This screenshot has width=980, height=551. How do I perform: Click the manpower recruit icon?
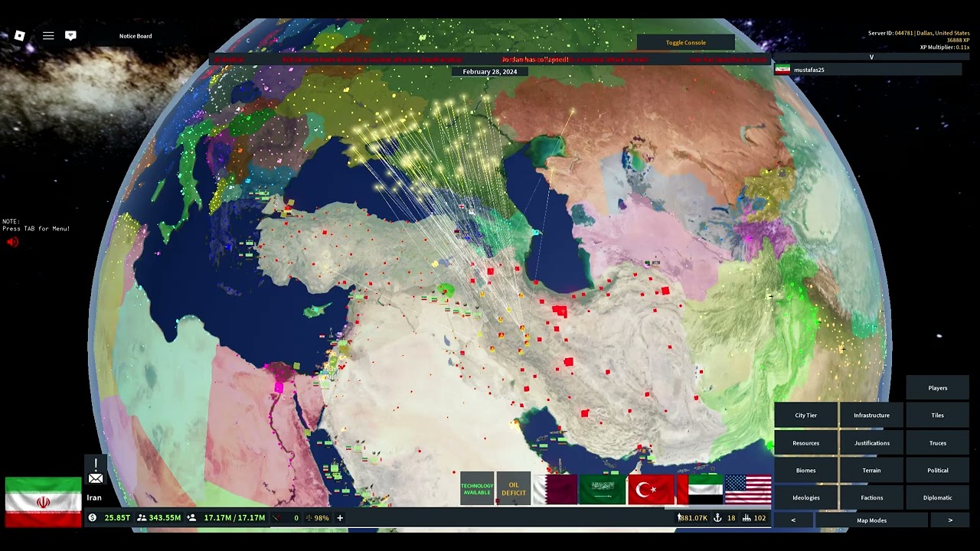pos(191,518)
